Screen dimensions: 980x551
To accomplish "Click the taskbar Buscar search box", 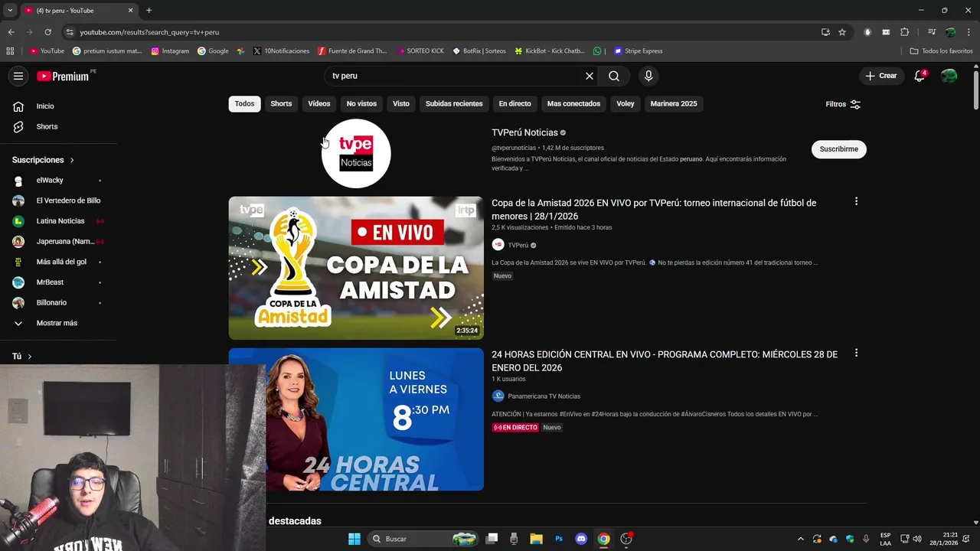I will [423, 539].
